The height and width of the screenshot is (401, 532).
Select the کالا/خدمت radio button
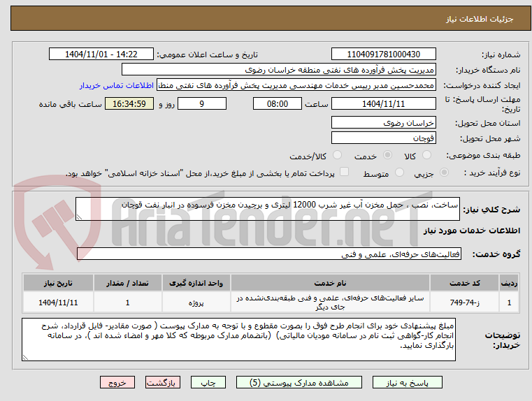coord(337,155)
